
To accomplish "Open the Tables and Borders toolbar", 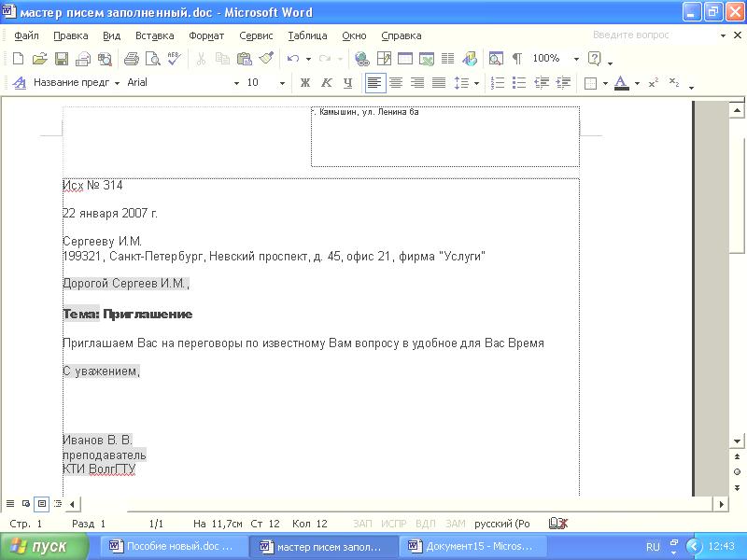I will click(384, 59).
